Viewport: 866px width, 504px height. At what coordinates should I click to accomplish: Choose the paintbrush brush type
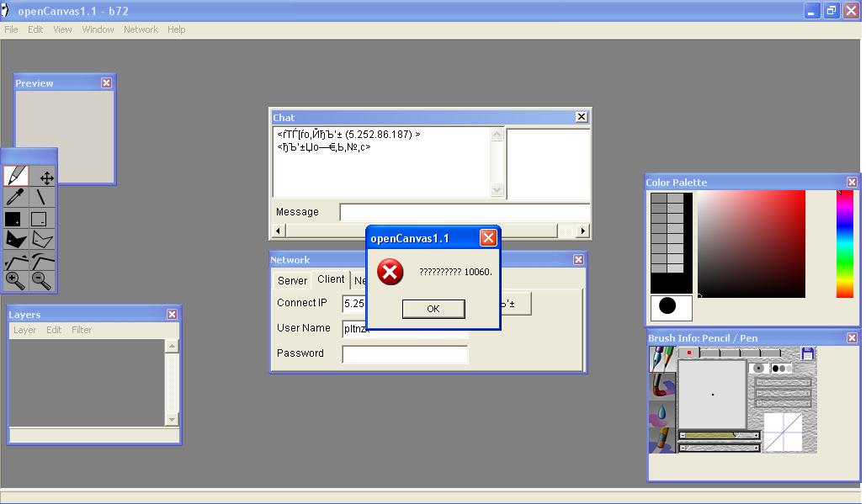661,385
